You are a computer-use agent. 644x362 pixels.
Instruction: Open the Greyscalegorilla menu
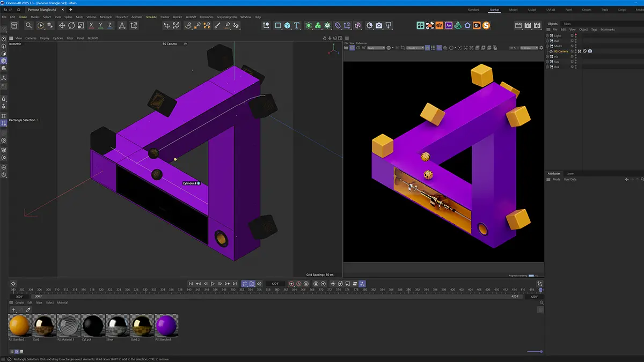click(227, 17)
